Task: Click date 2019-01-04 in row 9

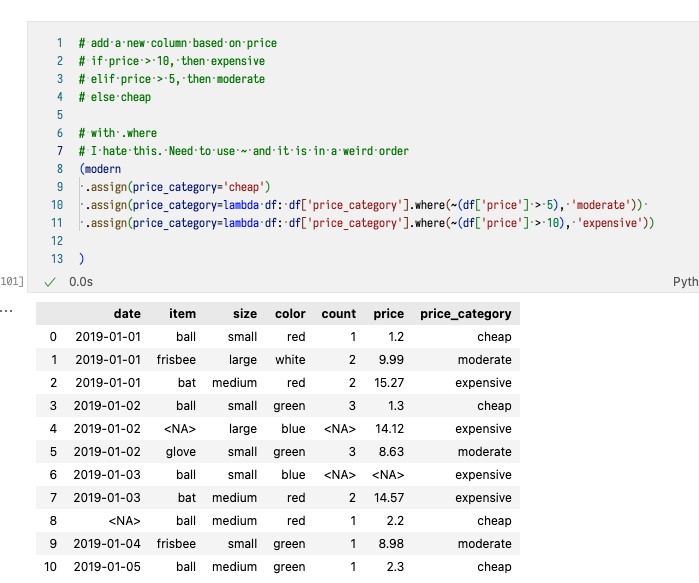Action: click(x=107, y=544)
